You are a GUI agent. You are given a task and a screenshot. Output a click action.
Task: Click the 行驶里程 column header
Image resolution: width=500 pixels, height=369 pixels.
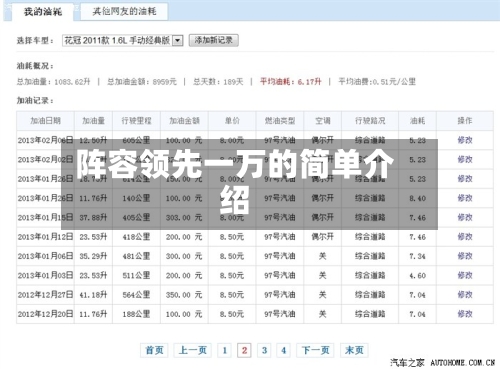click(136, 121)
